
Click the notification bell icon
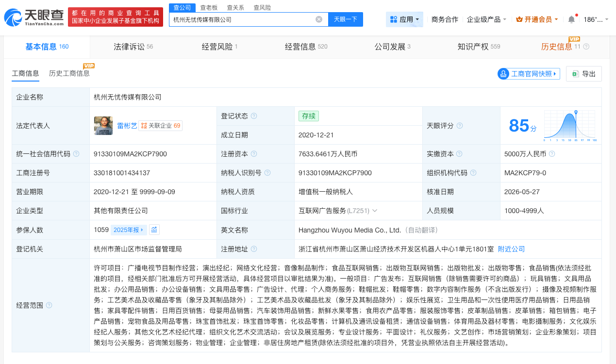pyautogui.click(x=571, y=19)
